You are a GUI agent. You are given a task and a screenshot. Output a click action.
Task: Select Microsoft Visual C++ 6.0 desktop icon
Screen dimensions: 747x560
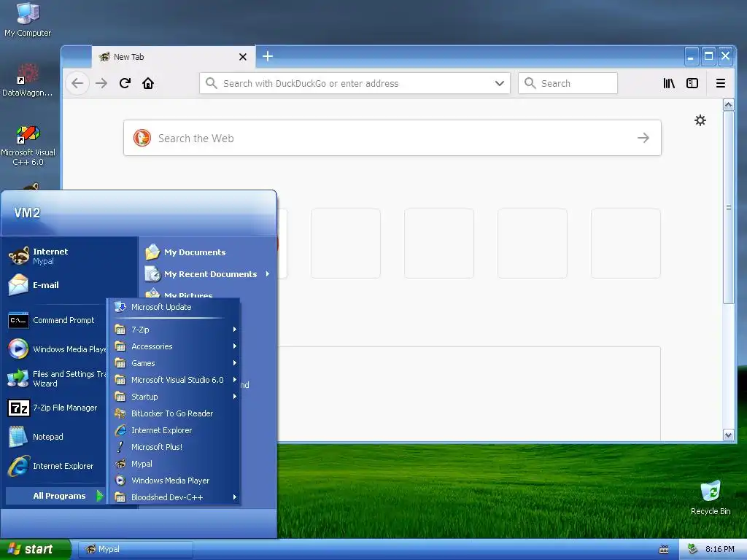28,145
